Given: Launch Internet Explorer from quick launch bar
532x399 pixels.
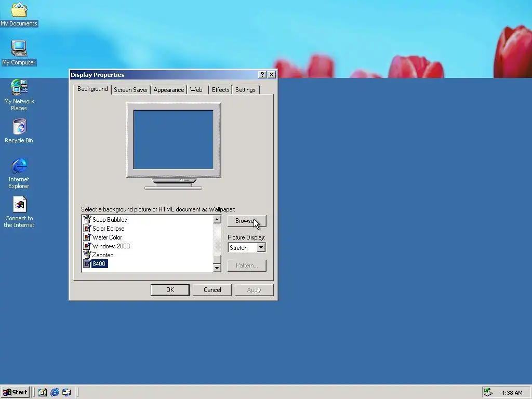Looking at the screenshot, I should coord(54,392).
